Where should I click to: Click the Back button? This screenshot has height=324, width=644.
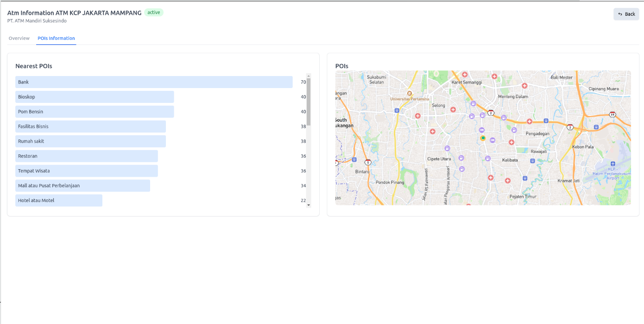(x=626, y=14)
